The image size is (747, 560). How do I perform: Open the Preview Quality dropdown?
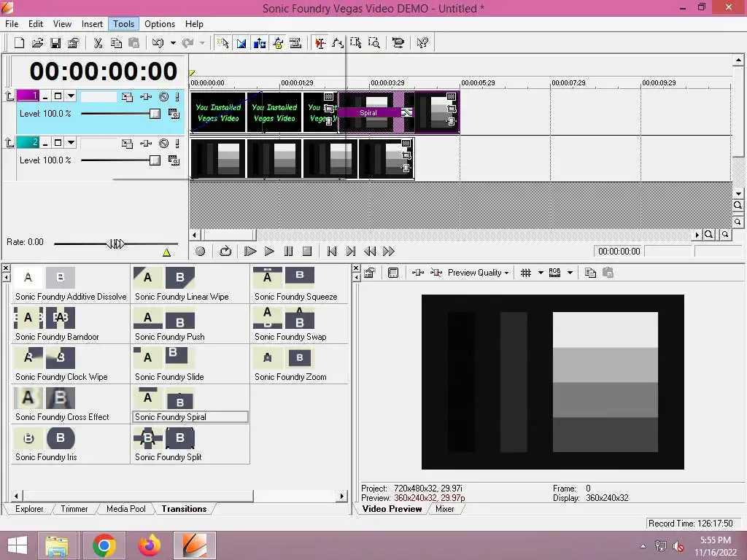point(478,273)
